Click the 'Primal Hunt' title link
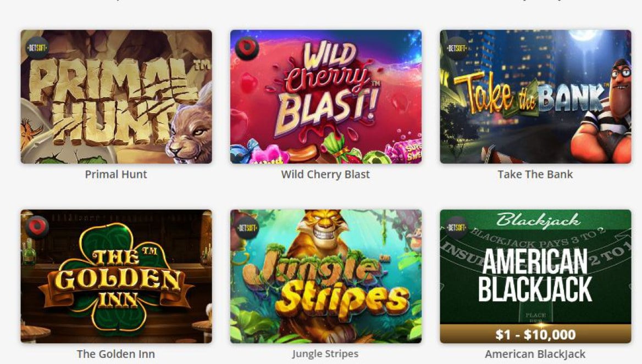The width and height of the screenshot is (642, 364). coord(116,174)
